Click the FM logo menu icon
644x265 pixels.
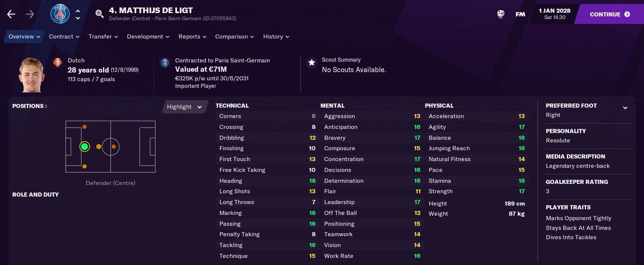520,14
